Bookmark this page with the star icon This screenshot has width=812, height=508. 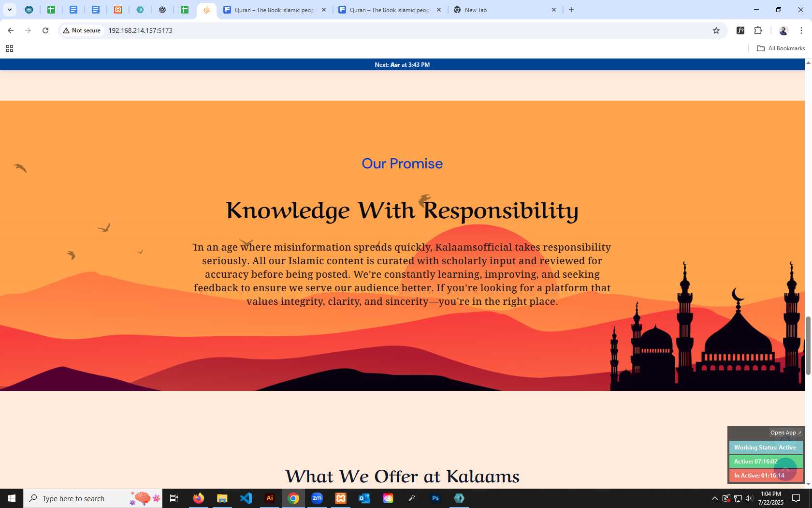click(716, 30)
